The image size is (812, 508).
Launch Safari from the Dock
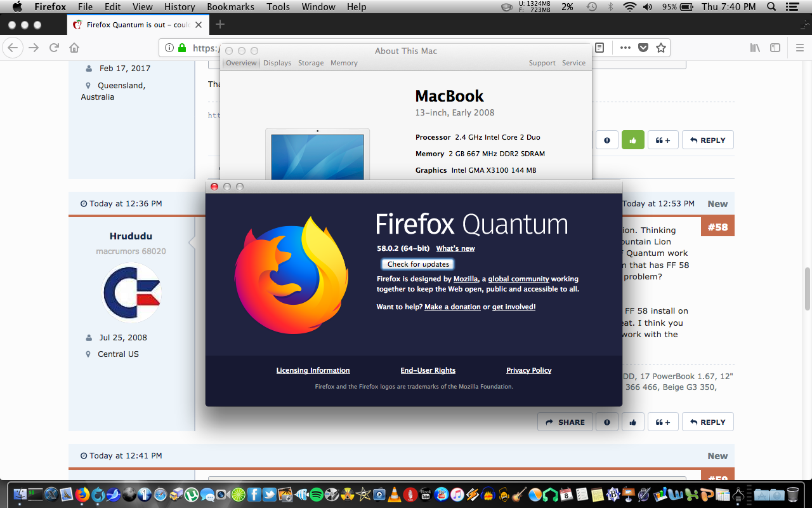click(160, 495)
